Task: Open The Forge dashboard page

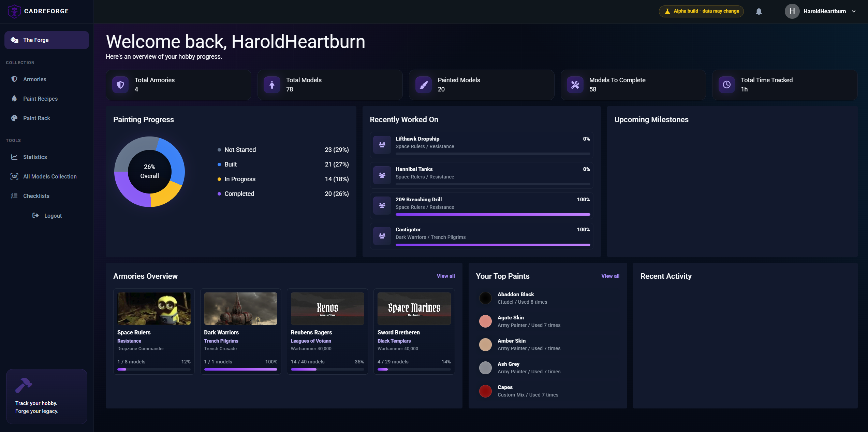Action: coord(47,40)
